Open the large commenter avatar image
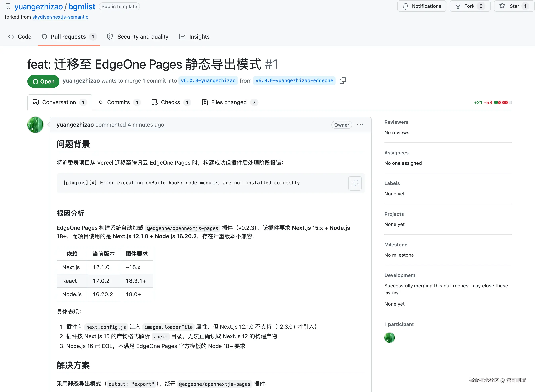The image size is (535, 392). [x=35, y=125]
